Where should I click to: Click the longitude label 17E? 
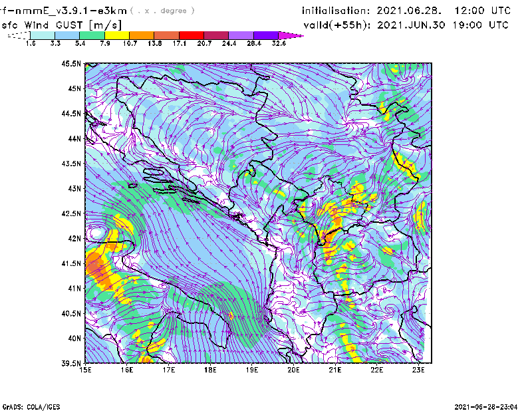[x=169, y=370]
